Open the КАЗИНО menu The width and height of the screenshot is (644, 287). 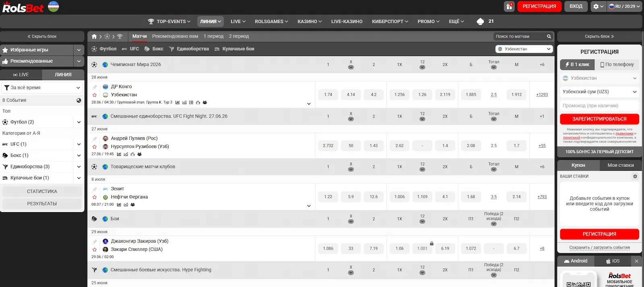tap(310, 21)
